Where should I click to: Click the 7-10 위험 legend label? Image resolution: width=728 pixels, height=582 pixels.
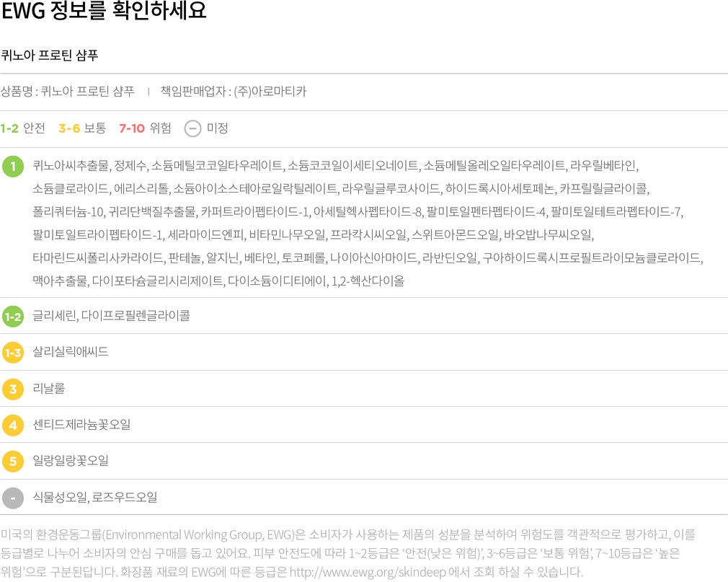[x=145, y=129]
